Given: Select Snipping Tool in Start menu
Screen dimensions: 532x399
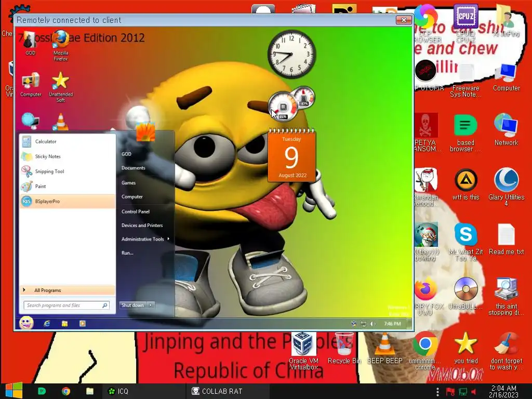Looking at the screenshot, I should coord(67,171).
